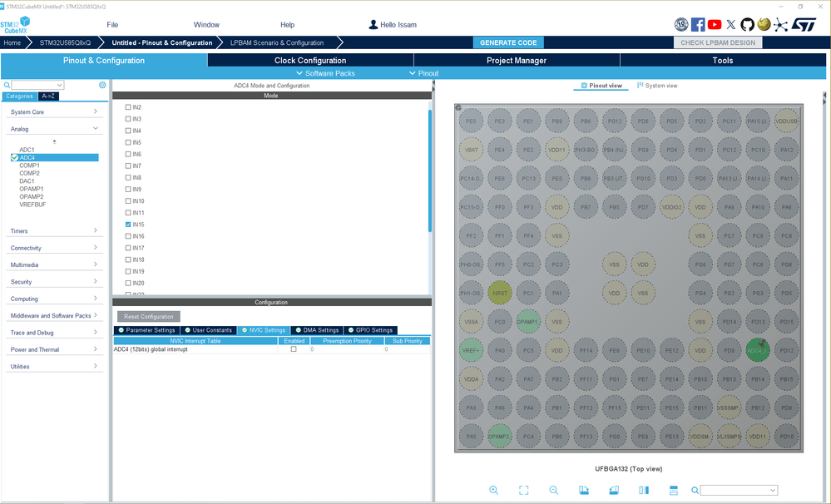This screenshot has height=504, width=831.
Task: Rotate the chip view counter-clockwise icon
Action: click(x=614, y=490)
